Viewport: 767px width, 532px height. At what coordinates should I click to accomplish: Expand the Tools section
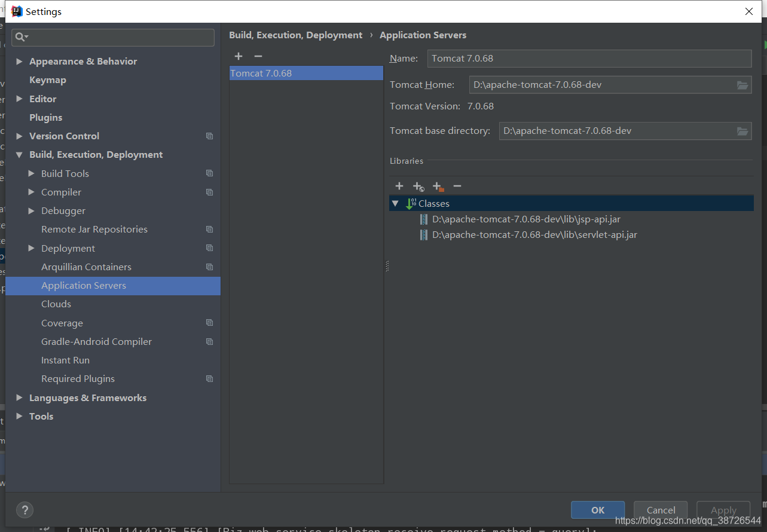tap(19, 417)
